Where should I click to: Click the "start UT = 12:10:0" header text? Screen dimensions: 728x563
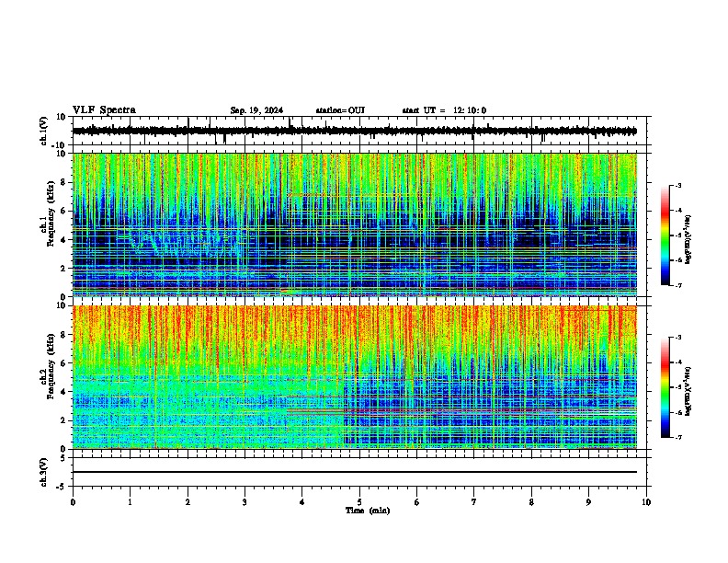coord(444,110)
